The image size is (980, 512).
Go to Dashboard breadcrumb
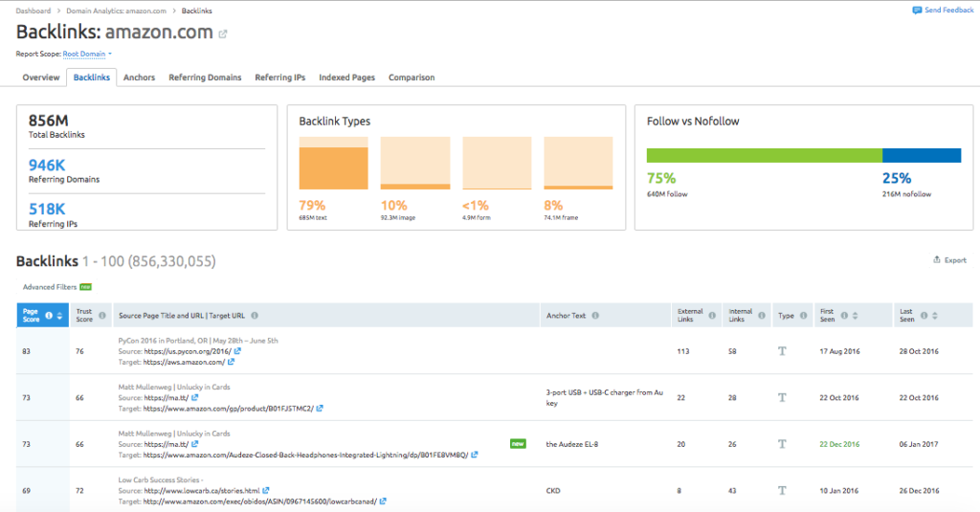click(33, 11)
